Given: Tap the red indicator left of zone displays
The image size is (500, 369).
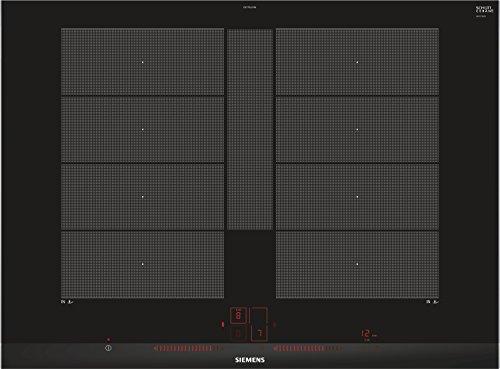Looking at the screenshot, I should [223, 324].
